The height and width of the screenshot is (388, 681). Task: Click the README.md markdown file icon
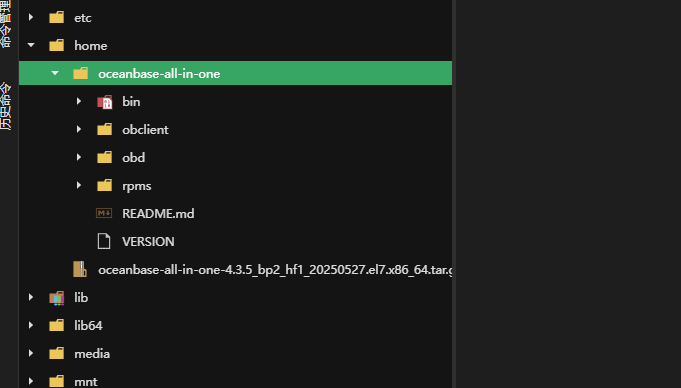pyautogui.click(x=104, y=213)
